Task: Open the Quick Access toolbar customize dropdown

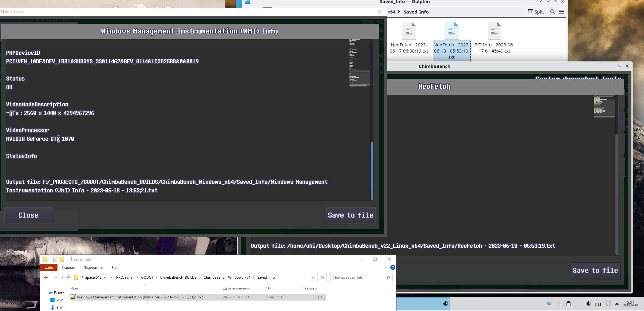Action: coord(68,259)
